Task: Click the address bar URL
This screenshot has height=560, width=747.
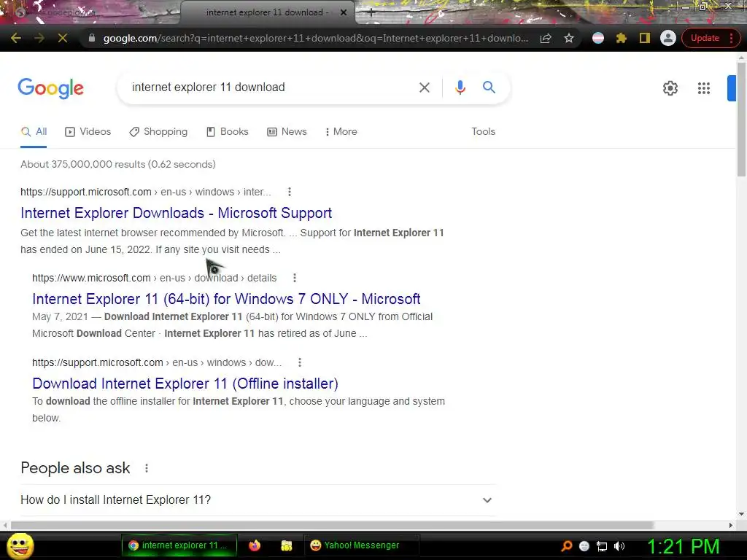Action: tap(315, 38)
